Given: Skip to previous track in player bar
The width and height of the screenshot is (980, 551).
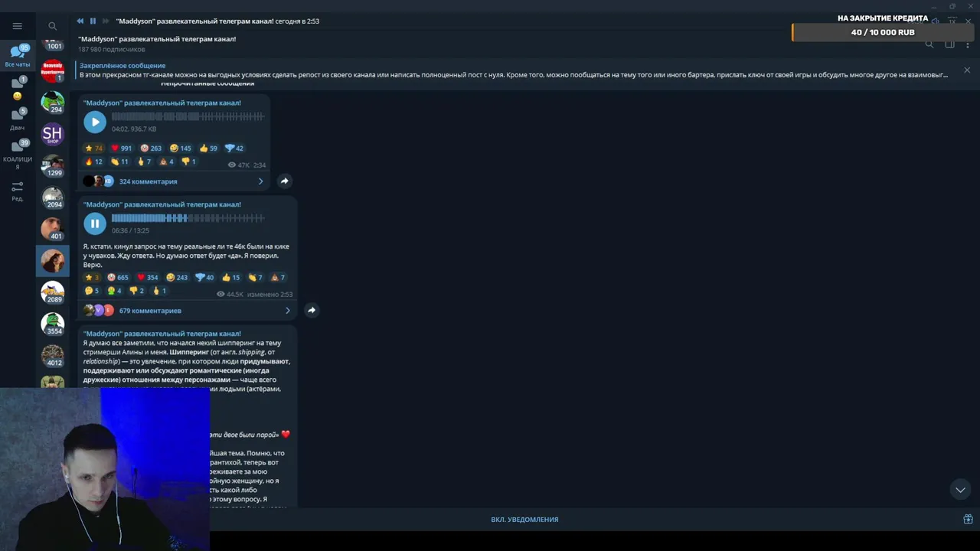Looking at the screenshot, I should [80, 21].
